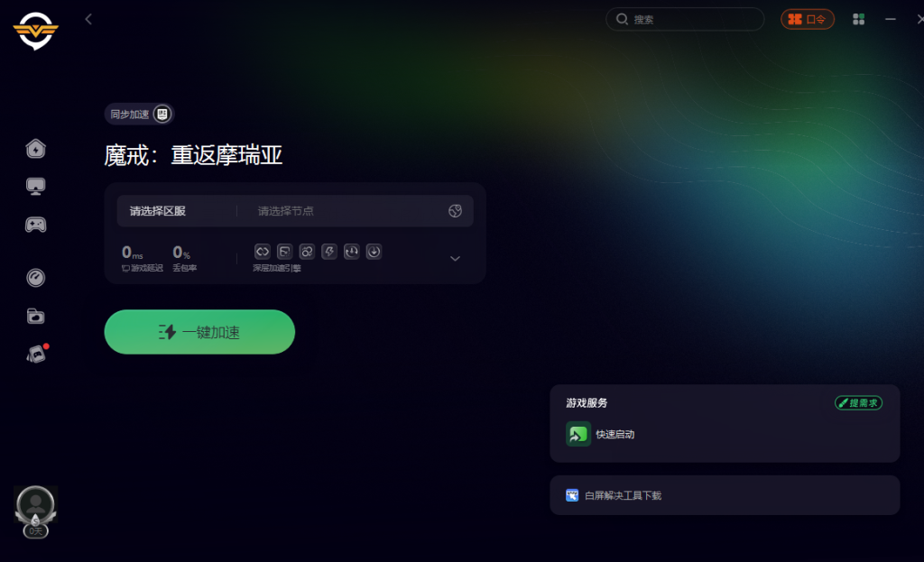The width and height of the screenshot is (924, 562).
Task: Open the 请选择区服 server selector
Action: [157, 211]
